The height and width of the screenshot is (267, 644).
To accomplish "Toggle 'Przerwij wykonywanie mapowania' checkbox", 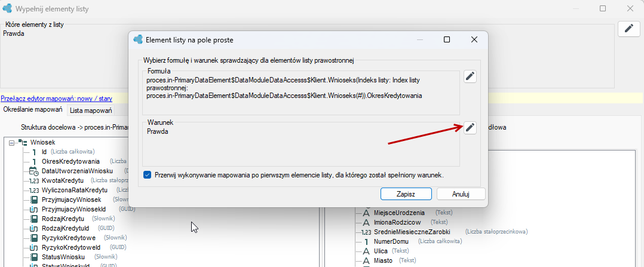I will 147,175.
